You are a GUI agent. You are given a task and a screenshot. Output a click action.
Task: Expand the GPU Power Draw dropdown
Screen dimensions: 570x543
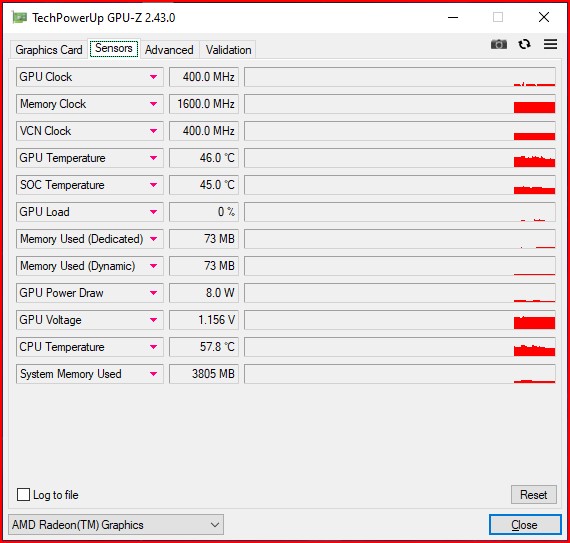[153, 293]
